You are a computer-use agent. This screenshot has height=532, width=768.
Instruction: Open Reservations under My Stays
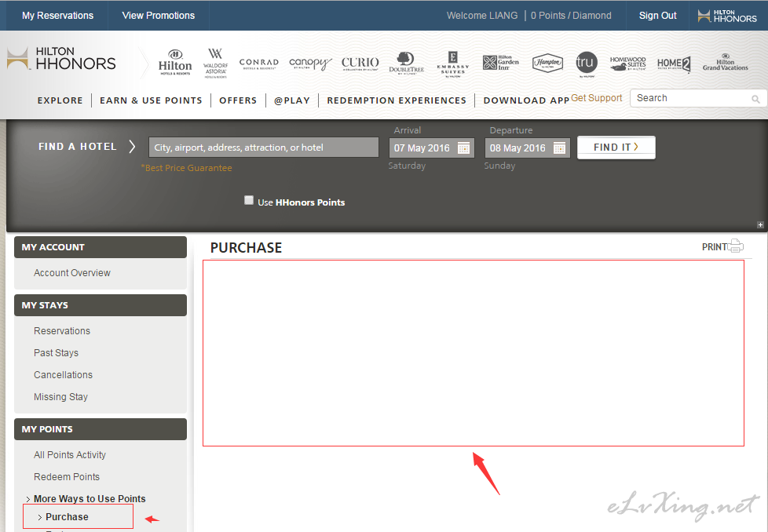point(62,331)
